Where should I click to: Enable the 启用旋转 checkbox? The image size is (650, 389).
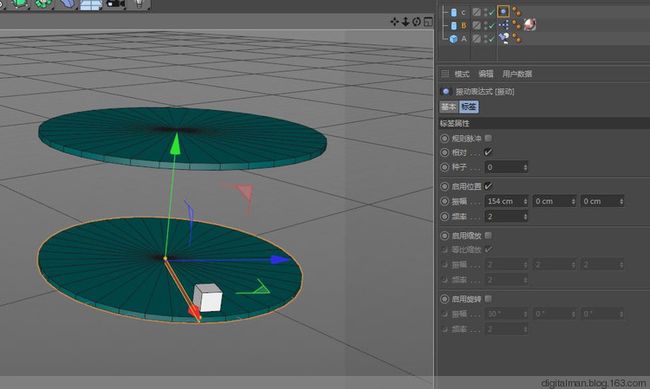[488, 299]
